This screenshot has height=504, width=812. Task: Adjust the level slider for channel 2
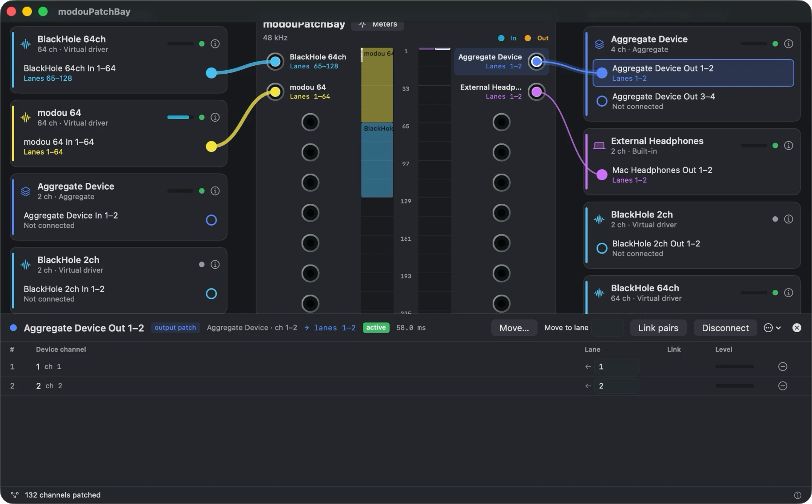pos(734,386)
